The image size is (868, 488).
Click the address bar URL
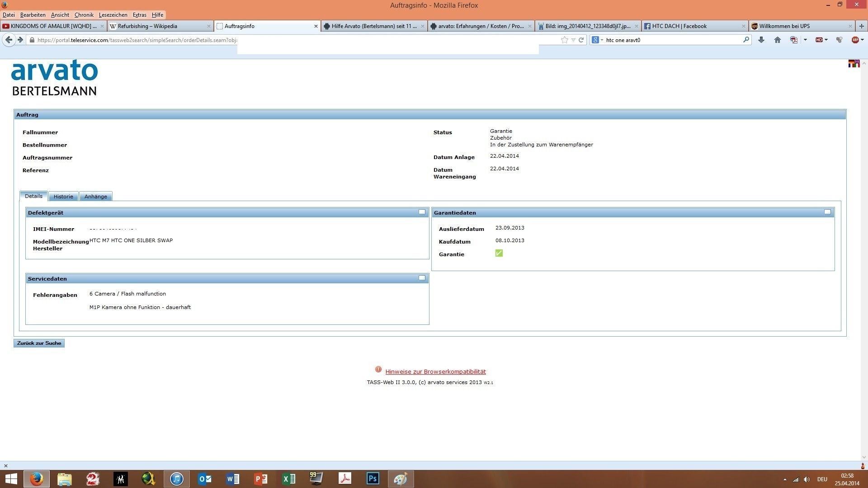coord(137,40)
